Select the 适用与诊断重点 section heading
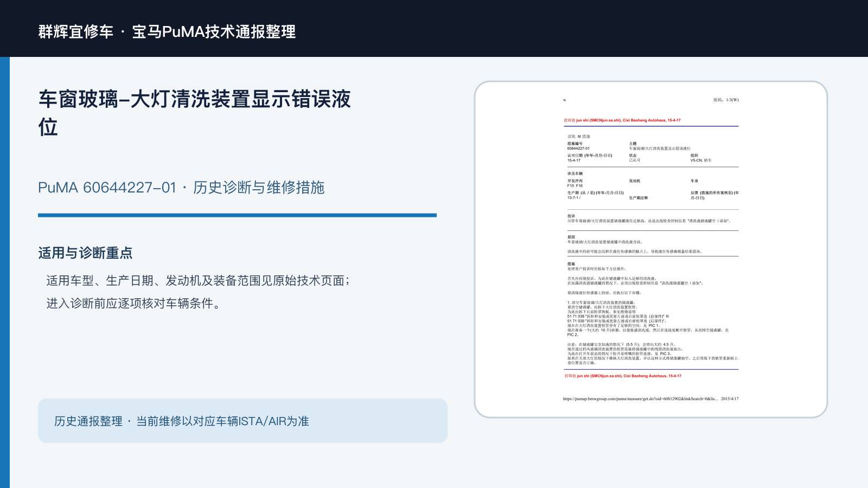The height and width of the screenshot is (488, 868). [85, 253]
